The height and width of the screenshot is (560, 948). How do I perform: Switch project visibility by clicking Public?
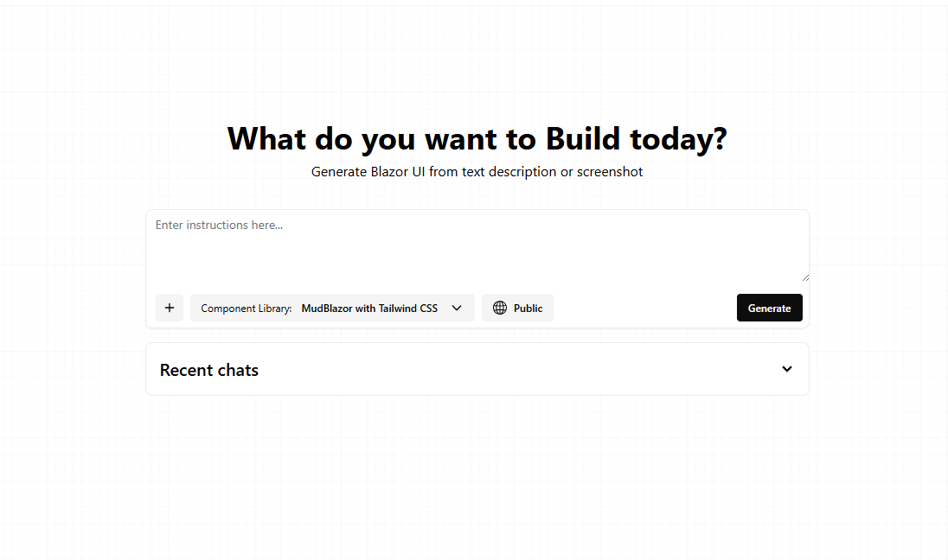(517, 308)
